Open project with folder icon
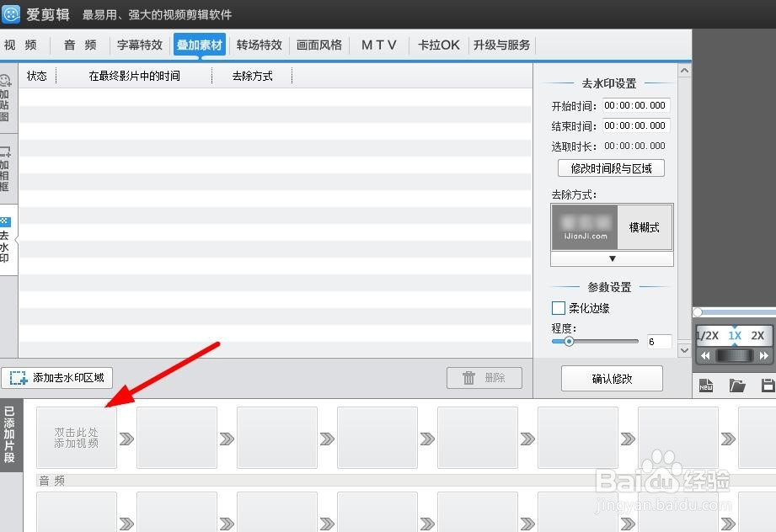Image resolution: width=776 pixels, height=532 pixels. click(x=737, y=386)
